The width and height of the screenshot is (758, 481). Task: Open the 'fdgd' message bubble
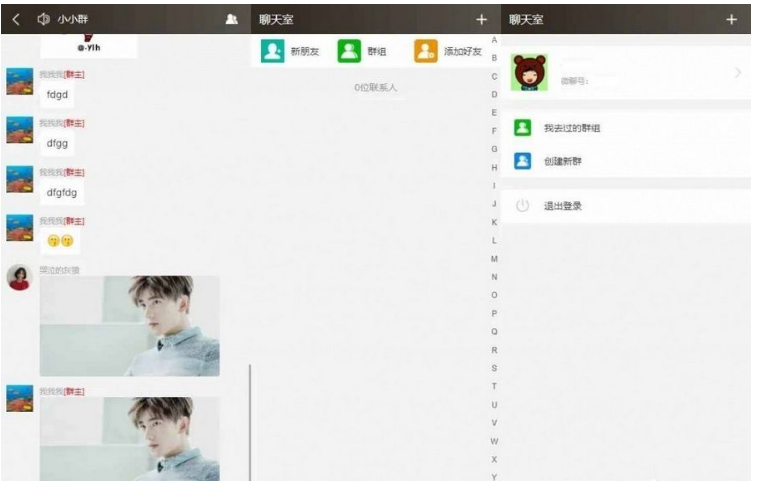57,95
